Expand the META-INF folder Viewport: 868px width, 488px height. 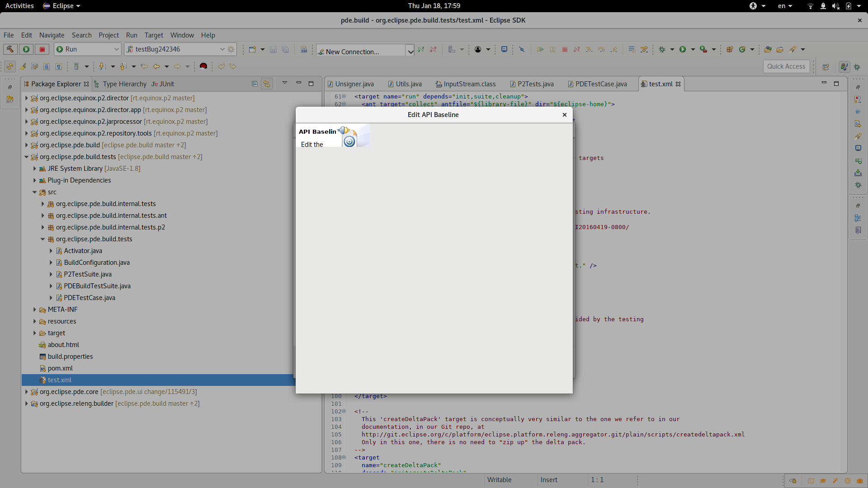point(34,310)
